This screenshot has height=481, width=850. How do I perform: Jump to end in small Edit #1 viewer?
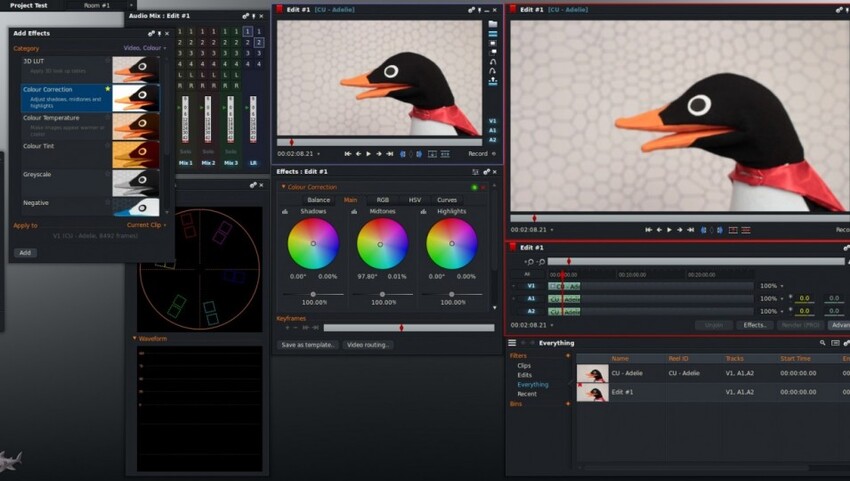[390, 154]
